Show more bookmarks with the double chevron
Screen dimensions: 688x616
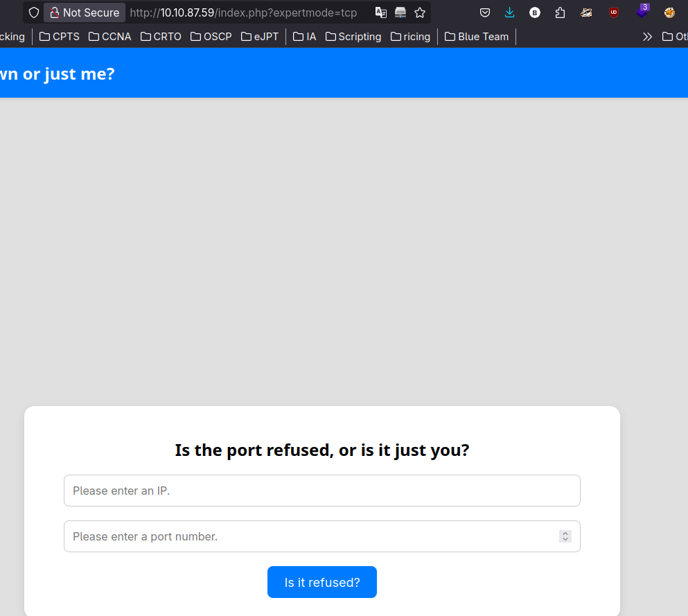point(647,37)
